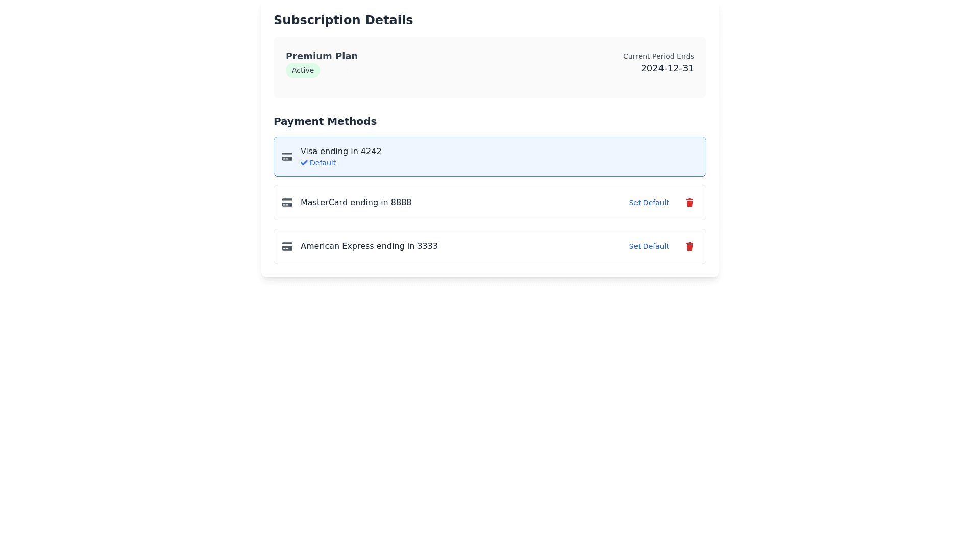Click the MasterCard ending in 8888 text
980x551 pixels.
356,203
